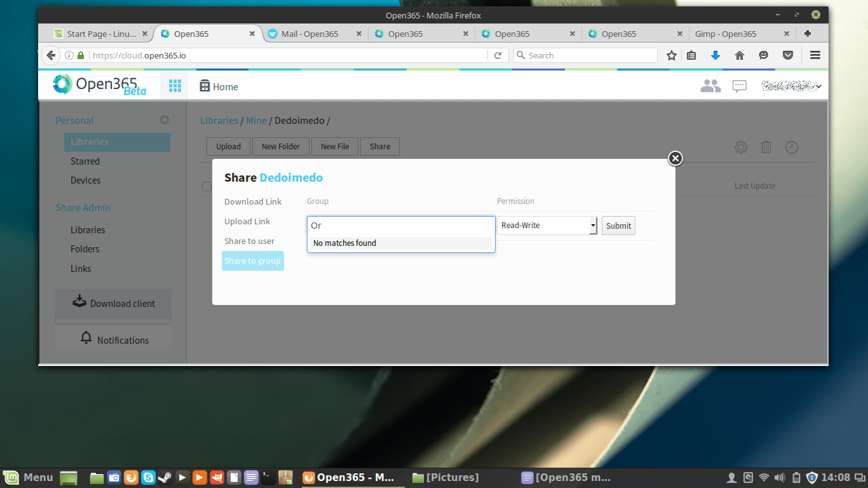The width and height of the screenshot is (868, 488).
Task: Select Upload Link in share dialog
Action: click(247, 221)
